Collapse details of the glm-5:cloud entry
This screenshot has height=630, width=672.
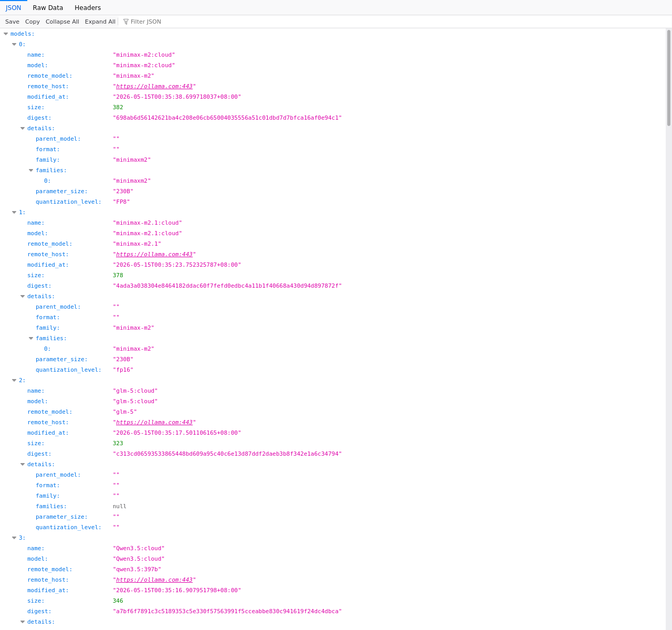pos(23,464)
